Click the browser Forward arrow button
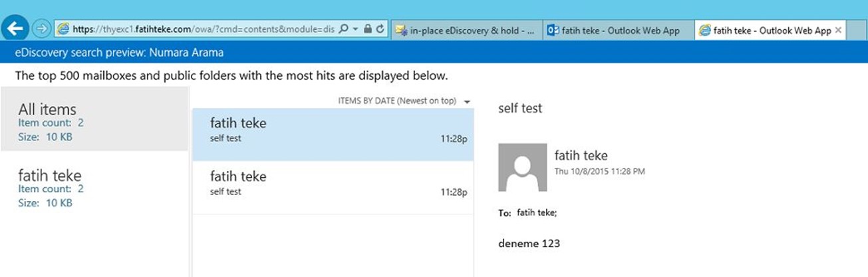 pyautogui.click(x=39, y=29)
